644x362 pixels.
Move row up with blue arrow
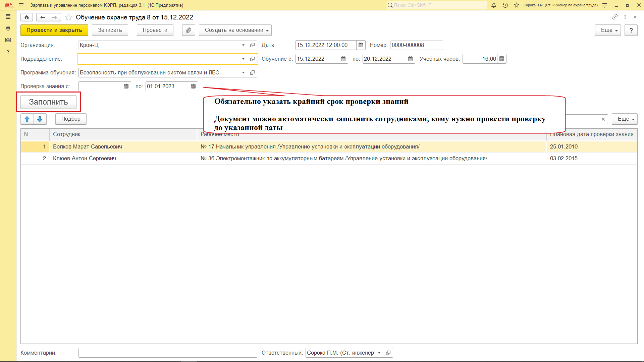coord(27,119)
